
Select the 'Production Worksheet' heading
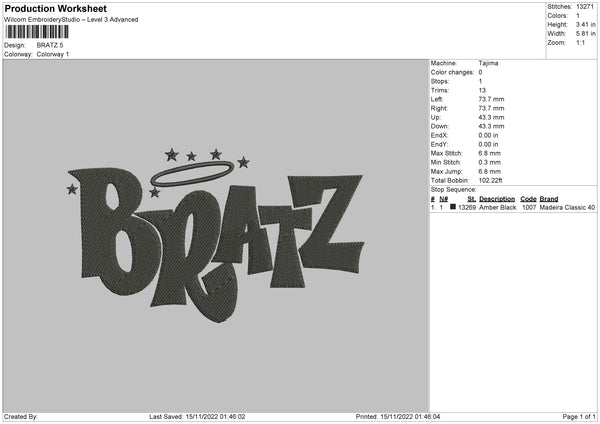(x=55, y=8)
